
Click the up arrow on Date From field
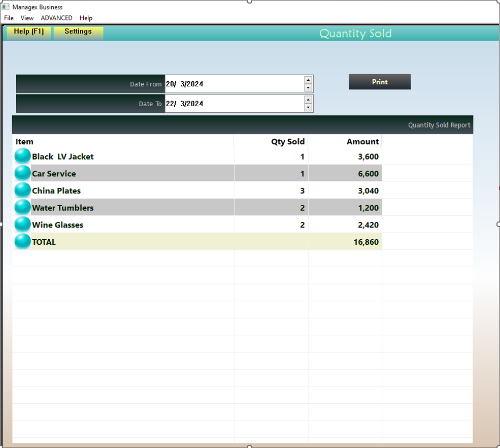(x=308, y=79)
